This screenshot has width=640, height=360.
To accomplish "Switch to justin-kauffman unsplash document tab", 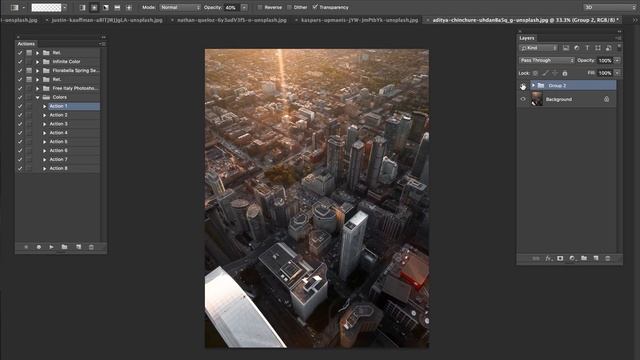I will (107, 20).
